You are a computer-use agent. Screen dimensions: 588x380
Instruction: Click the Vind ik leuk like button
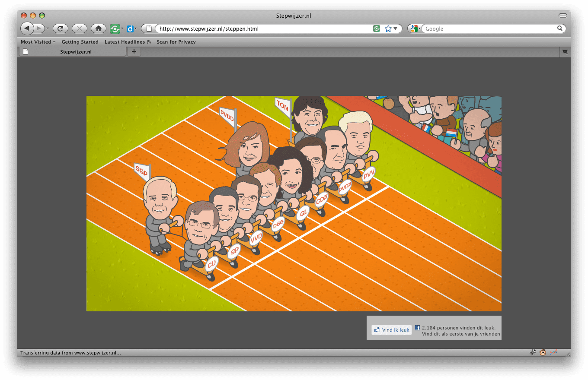coord(392,330)
